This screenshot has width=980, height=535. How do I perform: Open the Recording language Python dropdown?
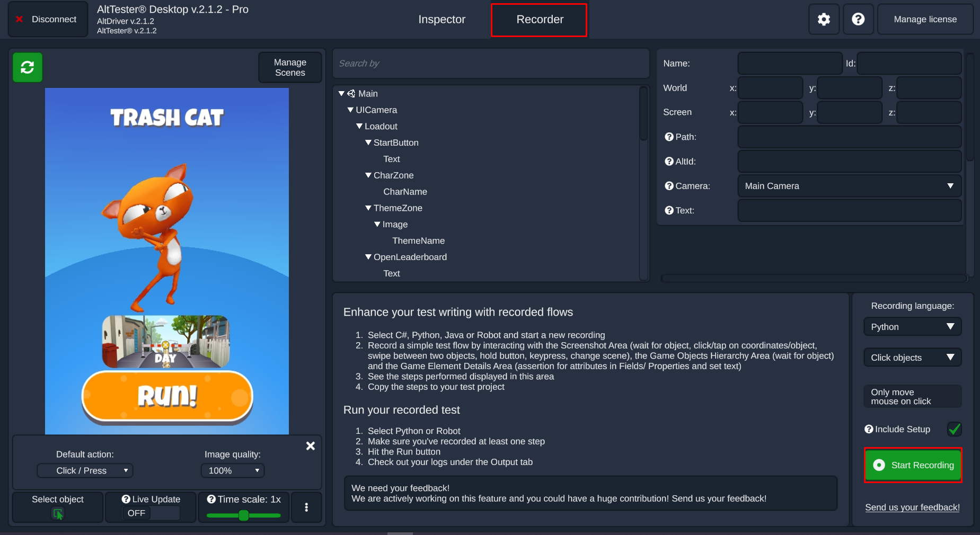tap(912, 327)
